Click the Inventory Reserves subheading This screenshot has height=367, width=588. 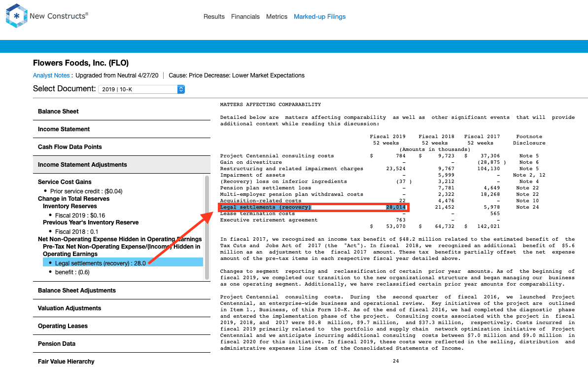(x=70, y=206)
